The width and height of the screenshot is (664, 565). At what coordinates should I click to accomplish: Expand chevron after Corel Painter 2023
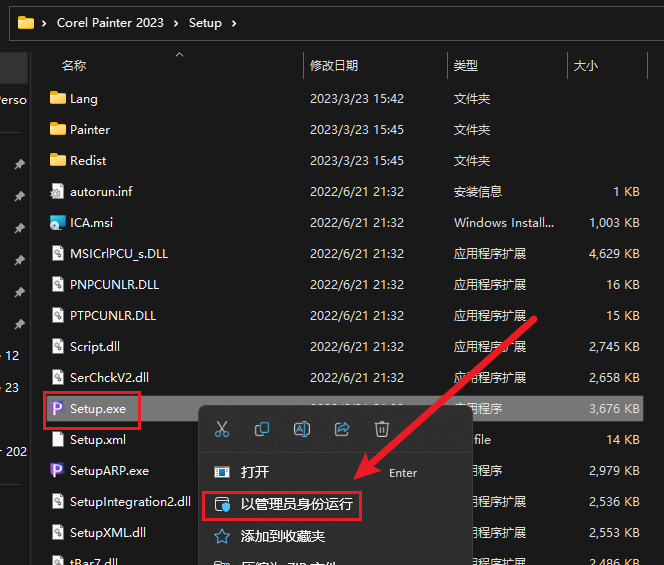176,23
